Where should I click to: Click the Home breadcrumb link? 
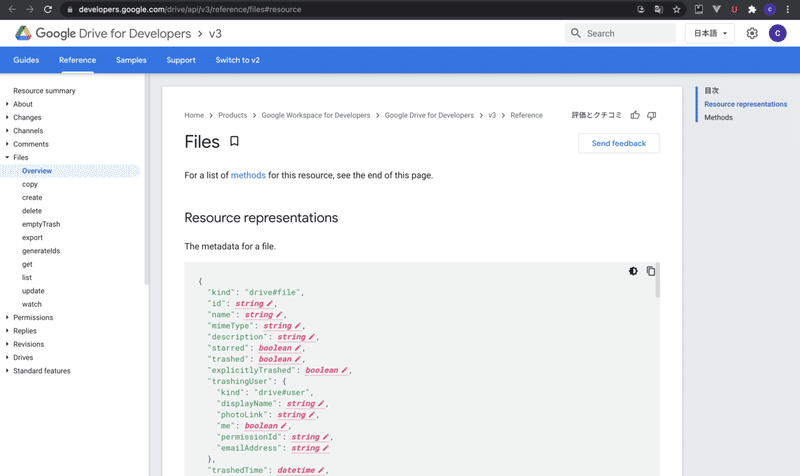pos(194,115)
